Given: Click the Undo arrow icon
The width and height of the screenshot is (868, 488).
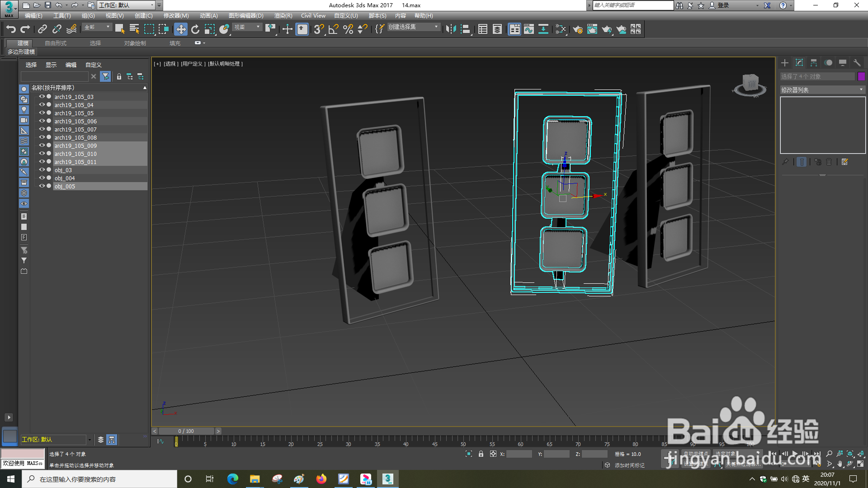Looking at the screenshot, I should [x=11, y=29].
